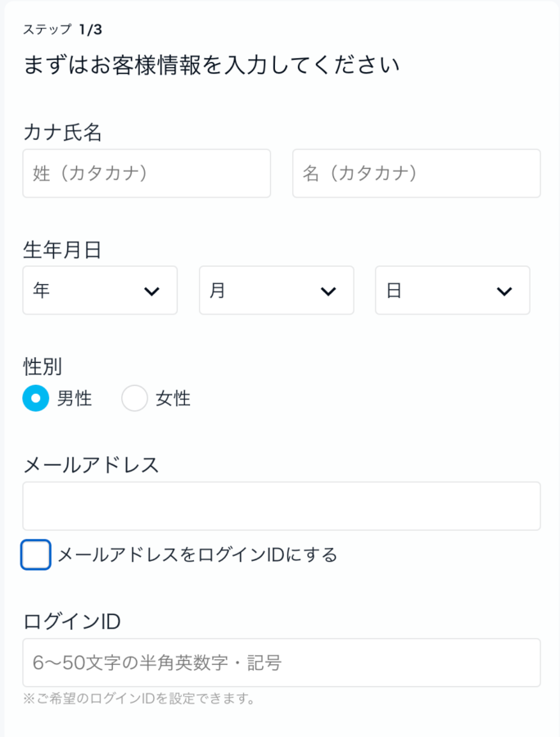
Task: Click the 女性 gender label
Action: pyautogui.click(x=173, y=399)
